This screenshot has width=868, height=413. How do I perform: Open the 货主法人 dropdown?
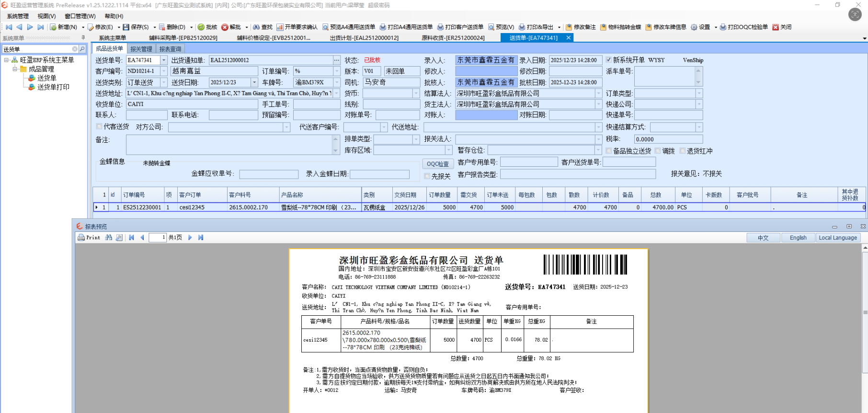click(x=598, y=104)
